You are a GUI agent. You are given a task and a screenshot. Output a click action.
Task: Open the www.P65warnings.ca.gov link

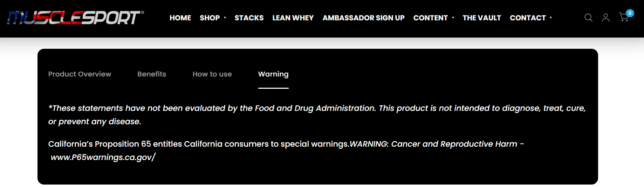click(103, 157)
